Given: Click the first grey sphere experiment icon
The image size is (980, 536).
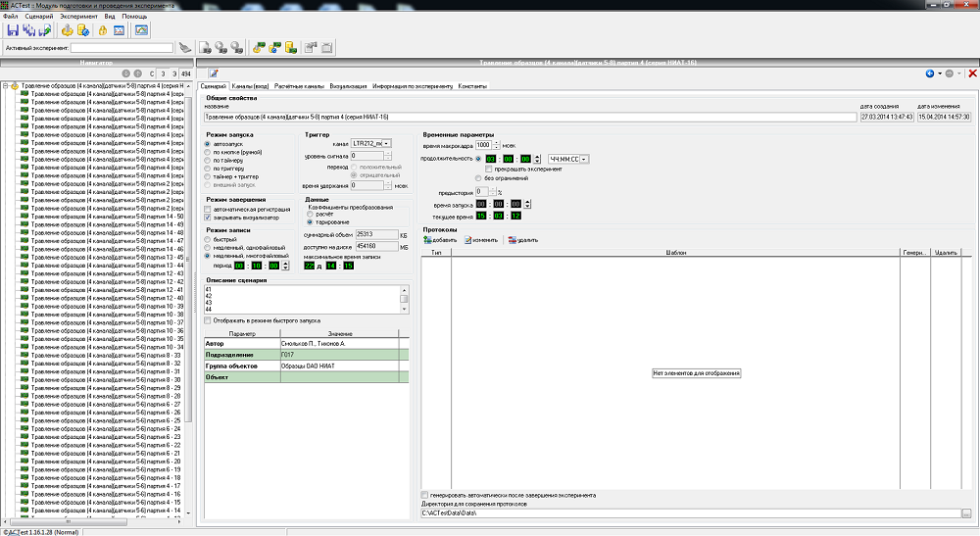Looking at the screenshot, I should 220,47.
